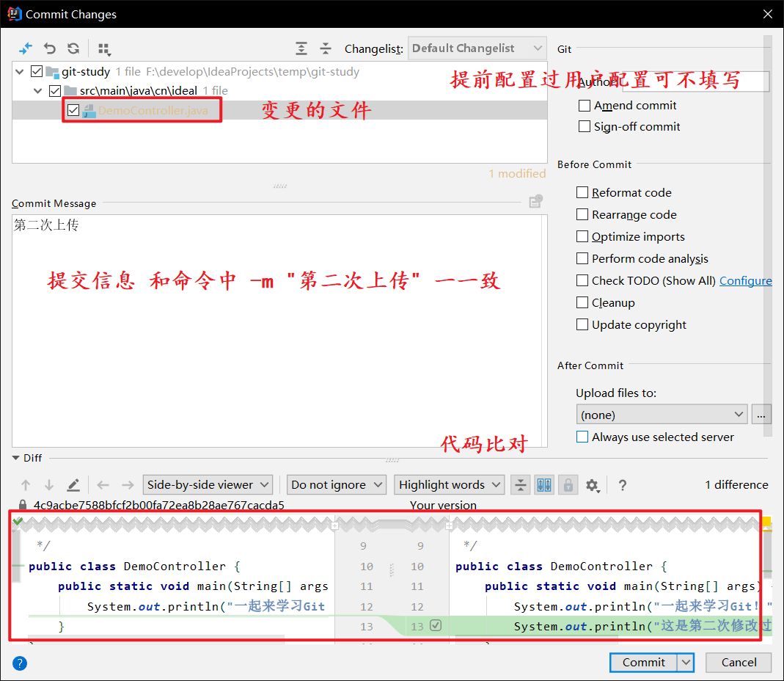Screen dimensions: 784x681
Task: Click the pencil edit icon in Diff panel
Action: [x=73, y=485]
